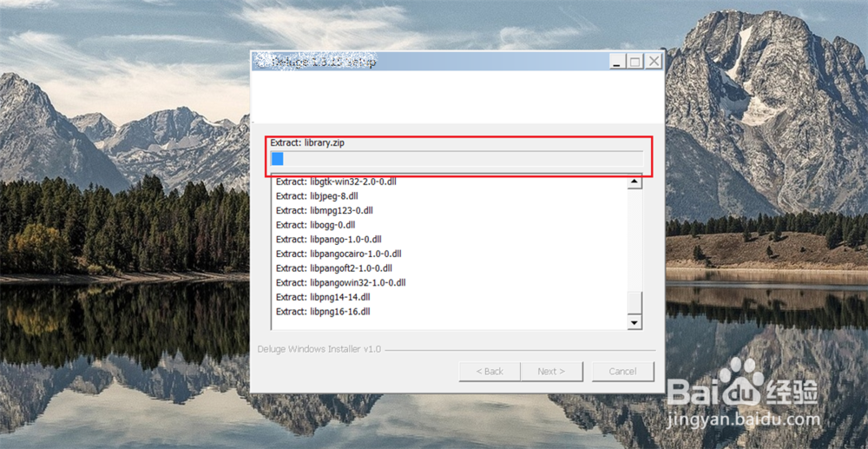Click the extraction log scroll up arrow
This screenshot has width=868, height=449.
coord(635,182)
